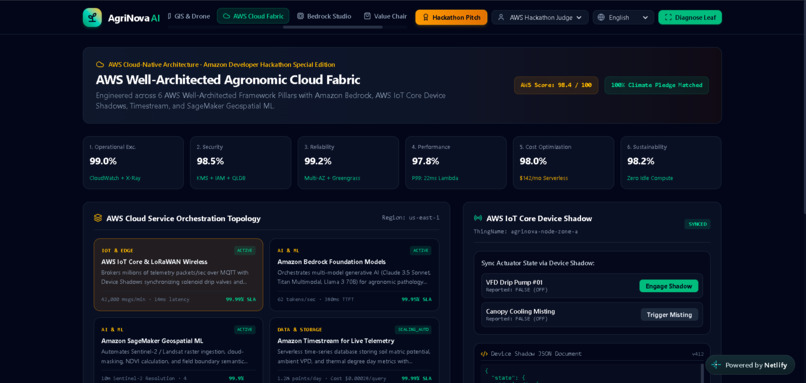Click the Reliability 99.2% pillar card
806x383 pixels.
pos(348,162)
